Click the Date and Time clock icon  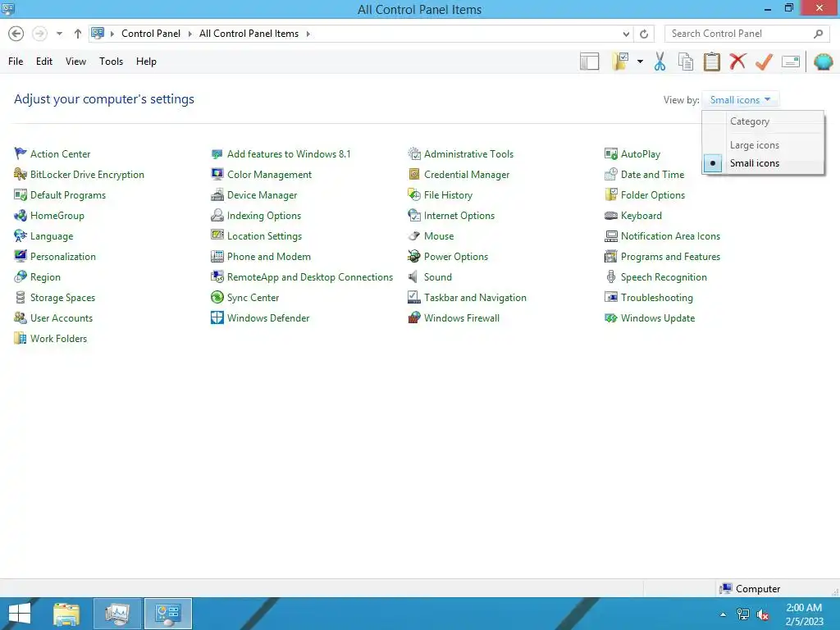coord(610,174)
